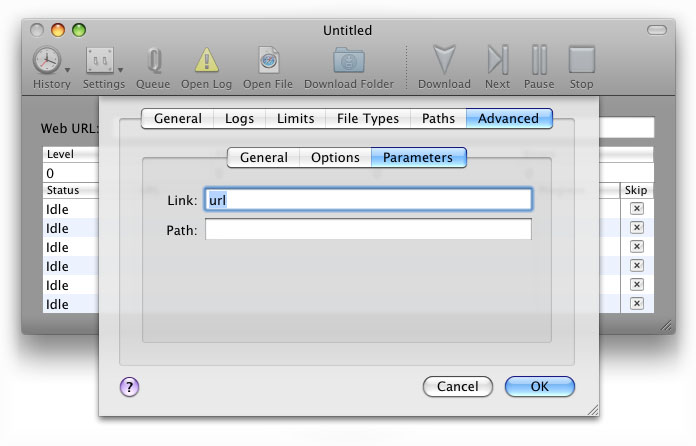Click the OK button
This screenshot has width=696, height=446.
coord(539,386)
